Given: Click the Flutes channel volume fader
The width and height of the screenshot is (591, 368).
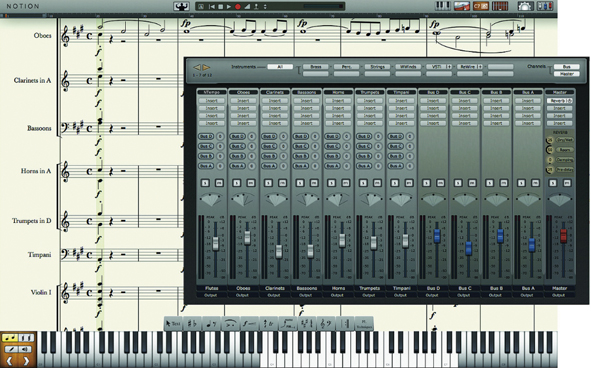Looking at the screenshot, I should pos(216,243).
